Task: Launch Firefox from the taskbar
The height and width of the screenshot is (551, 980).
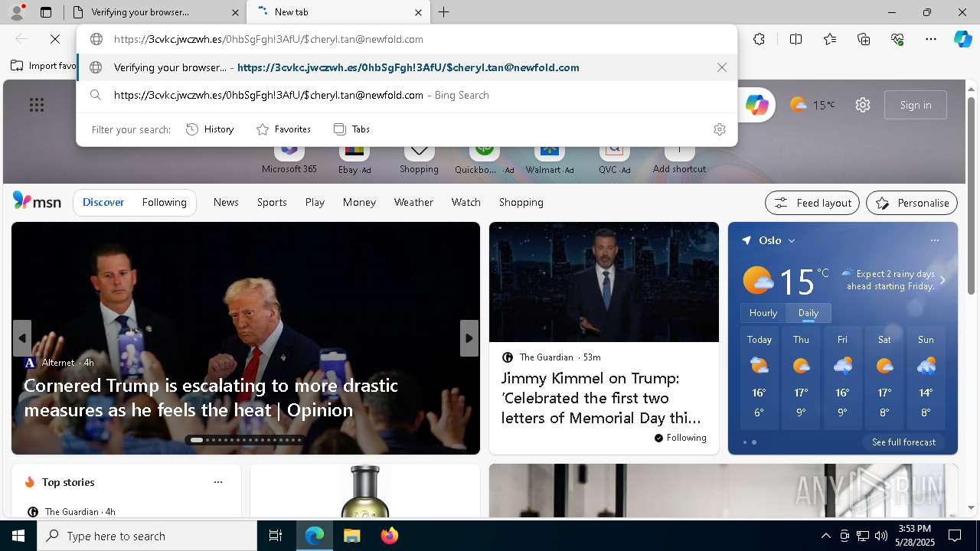Action: [x=390, y=536]
